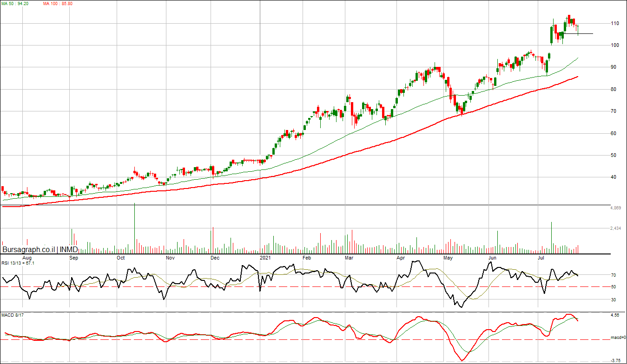Image resolution: width=627 pixels, height=364 pixels.
Task: Select the Feb month label
Action: pos(307,257)
